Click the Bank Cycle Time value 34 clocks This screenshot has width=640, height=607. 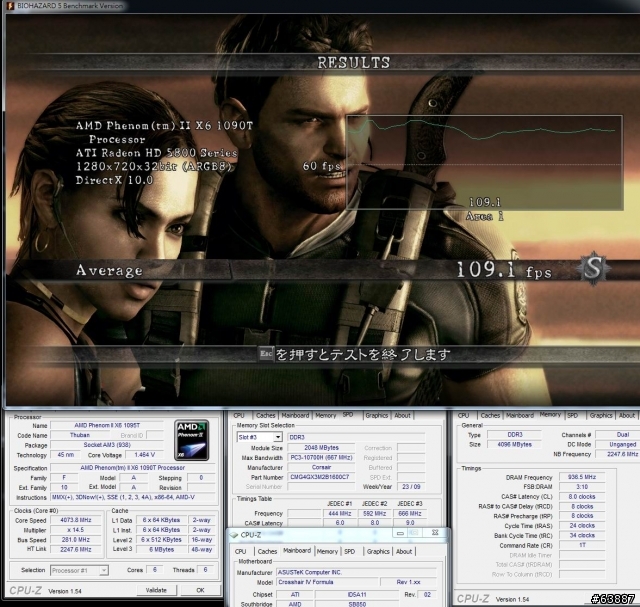pos(582,536)
